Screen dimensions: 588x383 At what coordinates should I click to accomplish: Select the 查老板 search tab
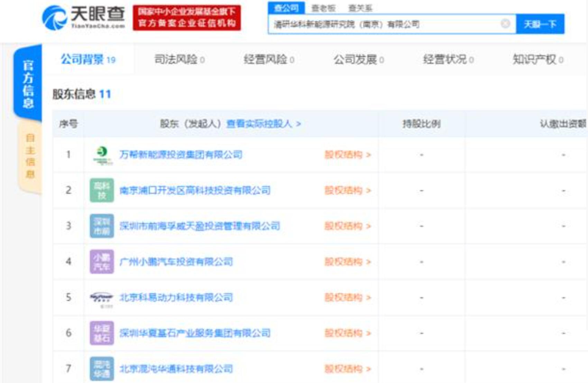point(323,8)
